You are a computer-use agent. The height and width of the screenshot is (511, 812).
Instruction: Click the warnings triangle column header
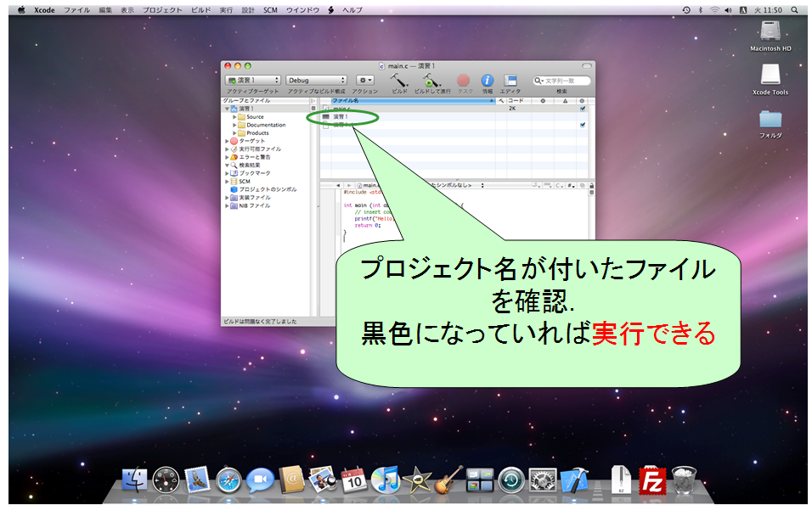click(x=566, y=100)
